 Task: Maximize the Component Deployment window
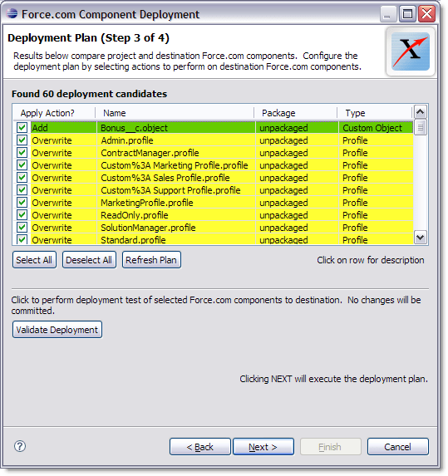coord(407,14)
